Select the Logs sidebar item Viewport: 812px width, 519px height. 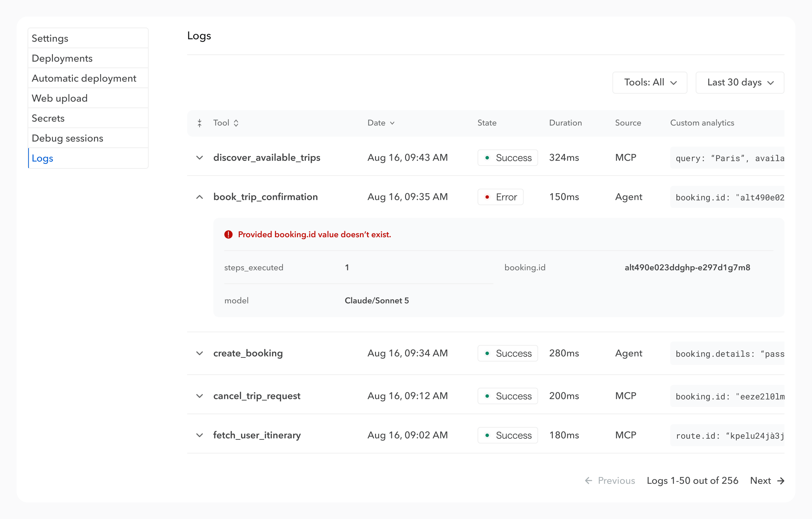pos(88,158)
